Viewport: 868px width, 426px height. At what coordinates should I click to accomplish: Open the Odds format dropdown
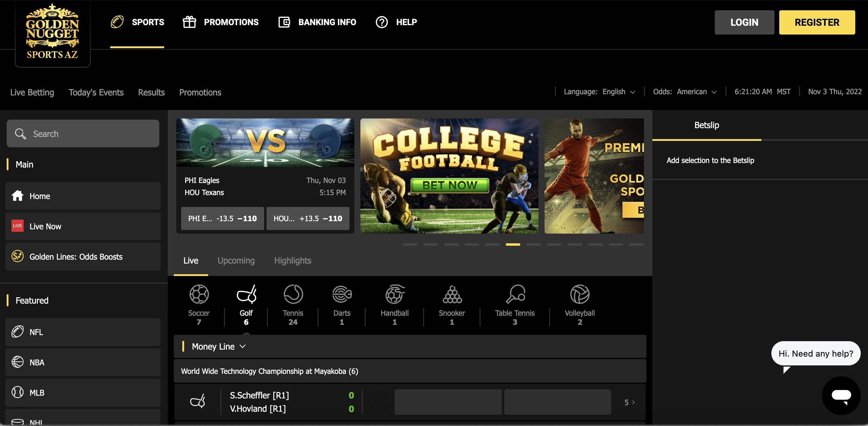[x=696, y=92]
